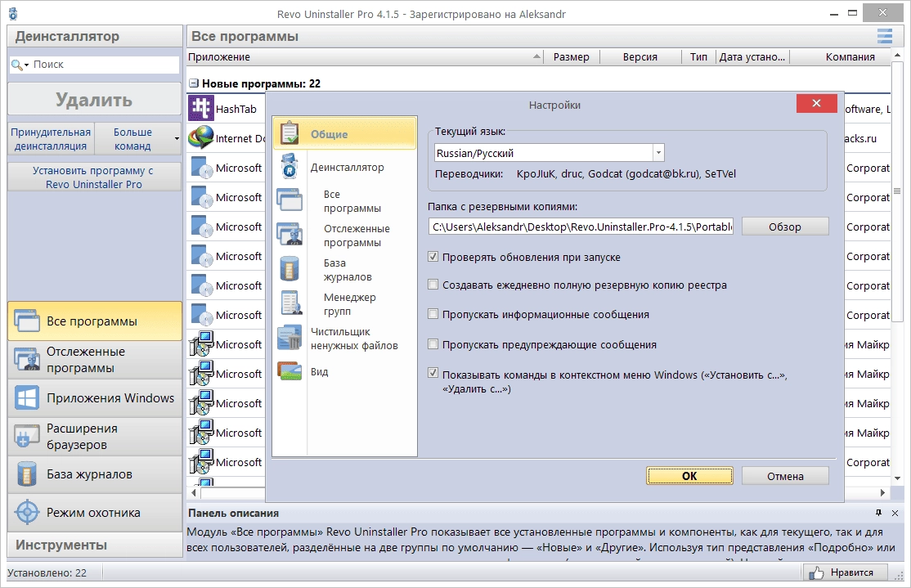
Task: Click the Все программы icon in settings
Action: pyautogui.click(x=289, y=200)
